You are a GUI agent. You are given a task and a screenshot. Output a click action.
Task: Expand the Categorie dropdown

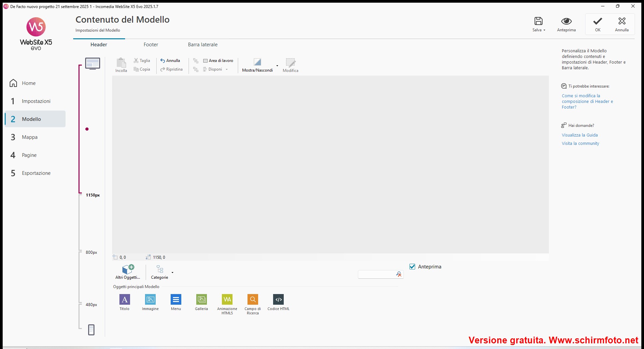pyautogui.click(x=172, y=272)
